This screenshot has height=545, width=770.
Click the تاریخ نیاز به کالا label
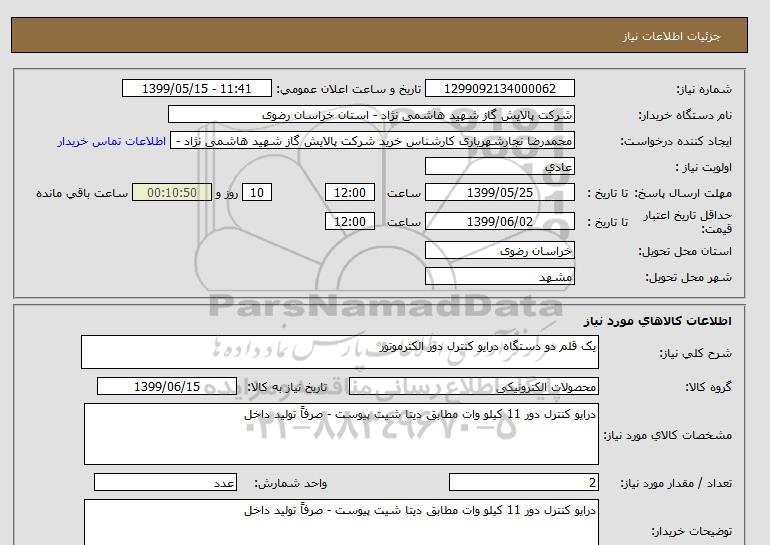tap(287, 387)
